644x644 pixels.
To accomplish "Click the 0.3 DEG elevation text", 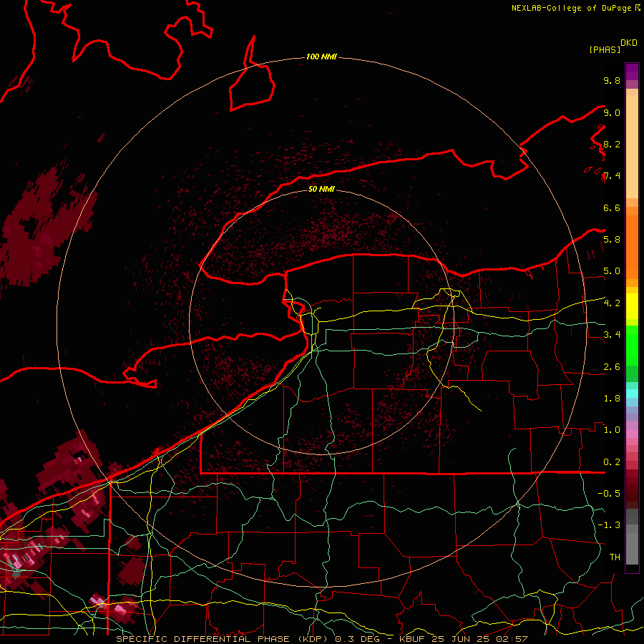I will pos(358,639).
